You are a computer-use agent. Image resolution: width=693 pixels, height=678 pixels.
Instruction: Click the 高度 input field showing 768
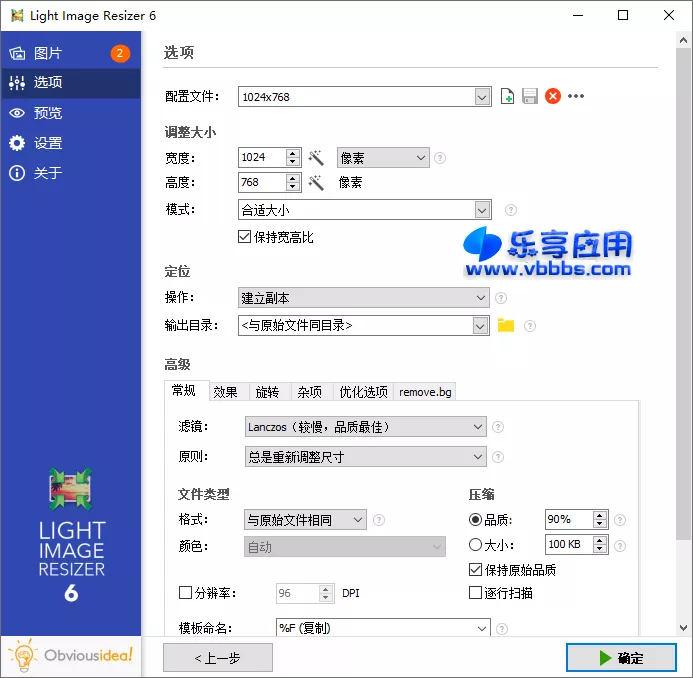(263, 182)
